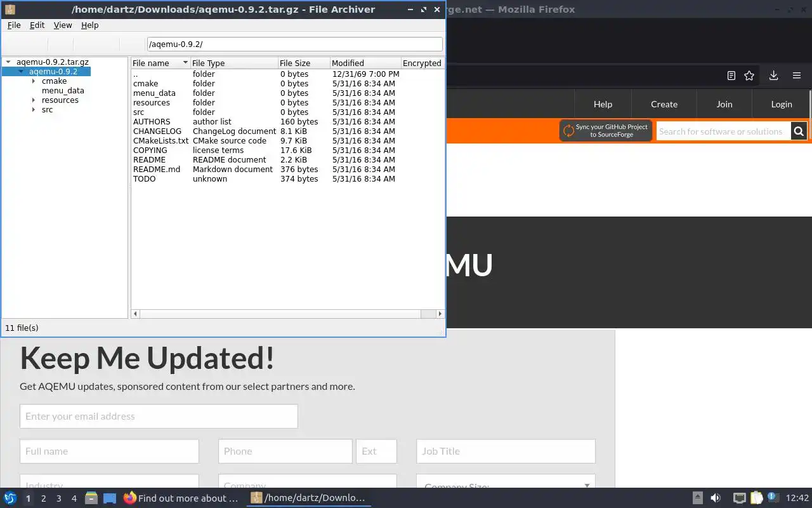Select the File Archiver taskbar window button

coord(309,498)
